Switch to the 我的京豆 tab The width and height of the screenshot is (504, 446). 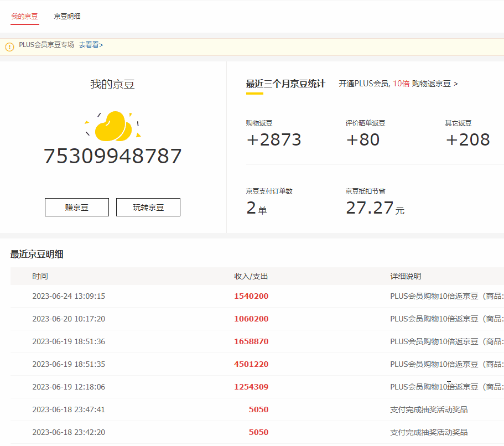point(24,17)
